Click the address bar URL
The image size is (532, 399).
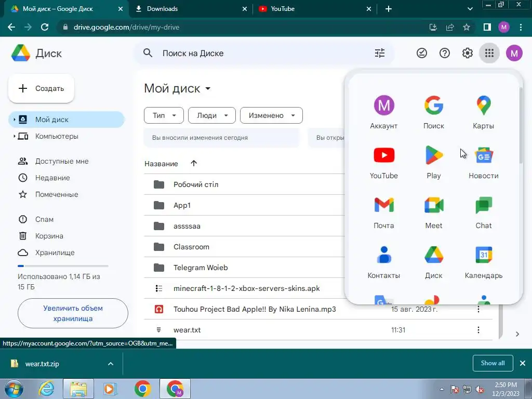pos(126,27)
